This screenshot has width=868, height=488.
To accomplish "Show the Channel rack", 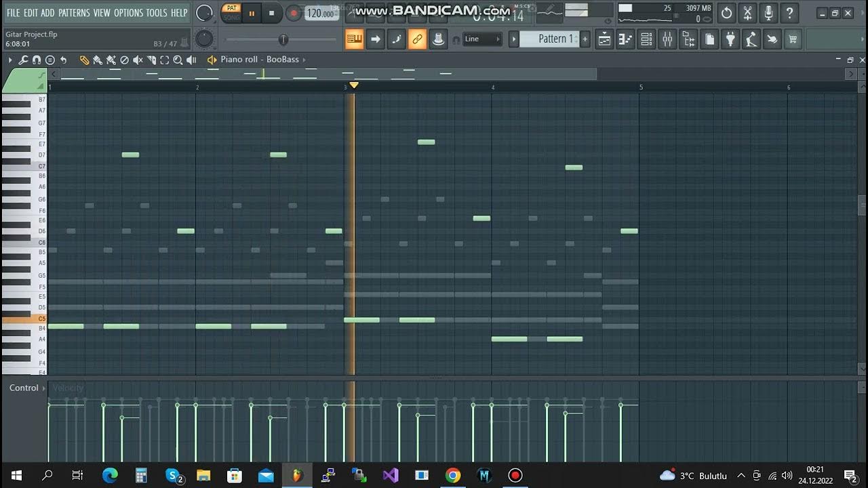I will pos(646,39).
